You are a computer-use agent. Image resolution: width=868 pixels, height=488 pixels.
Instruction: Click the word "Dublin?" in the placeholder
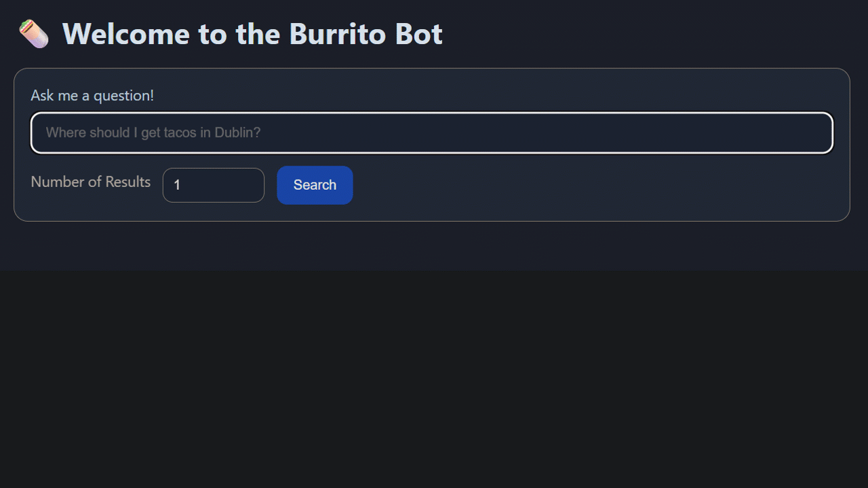pos(237,133)
